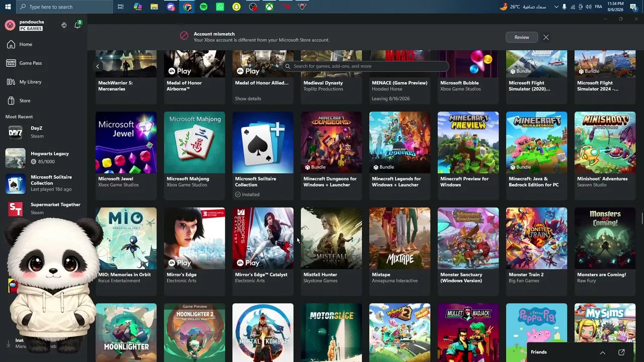Open Snapchat from the taskbar

(236, 7)
